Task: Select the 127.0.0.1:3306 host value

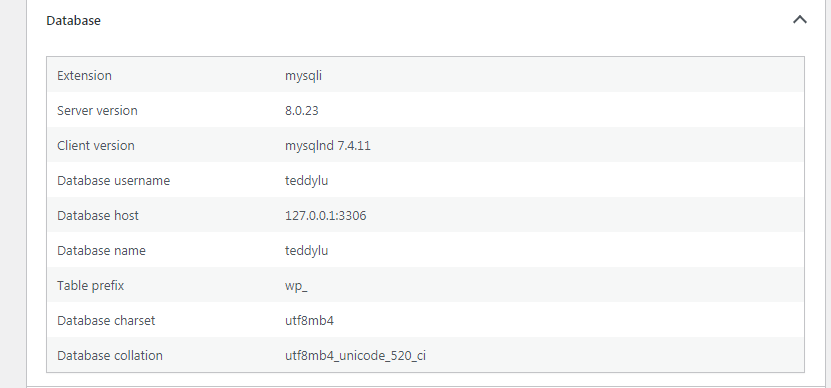Action: pyautogui.click(x=325, y=215)
